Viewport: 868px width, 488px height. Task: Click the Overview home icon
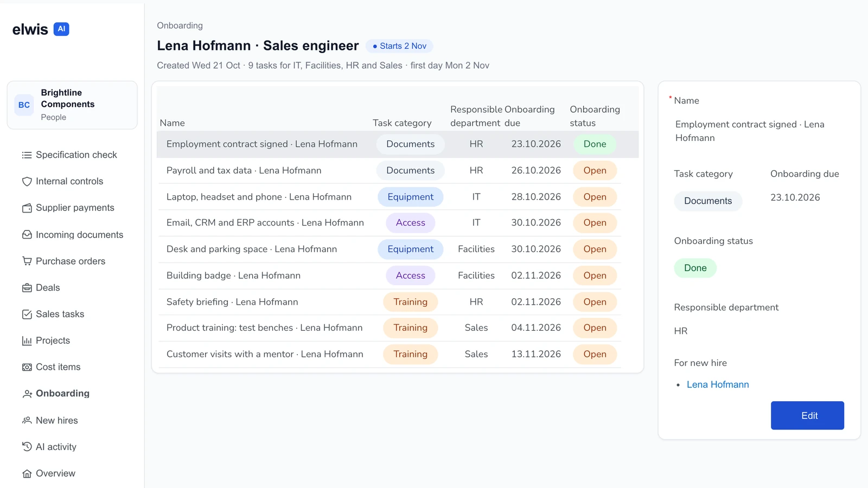pos(27,473)
